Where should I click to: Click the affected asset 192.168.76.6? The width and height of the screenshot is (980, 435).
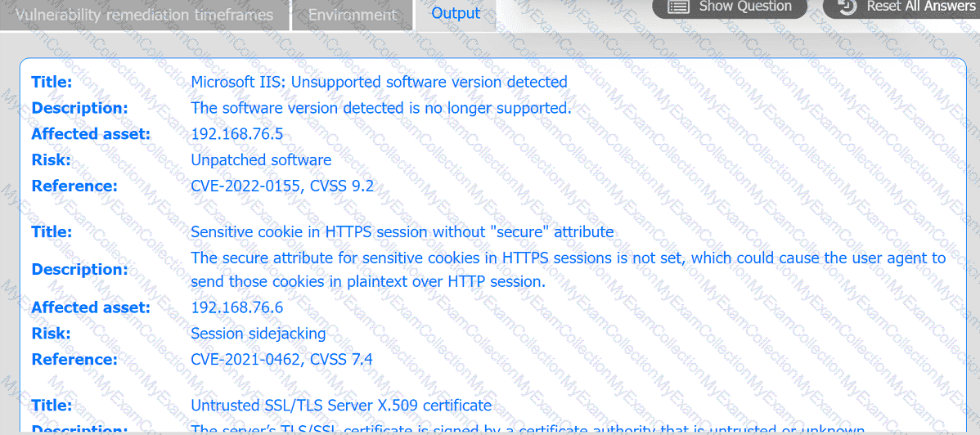236,307
